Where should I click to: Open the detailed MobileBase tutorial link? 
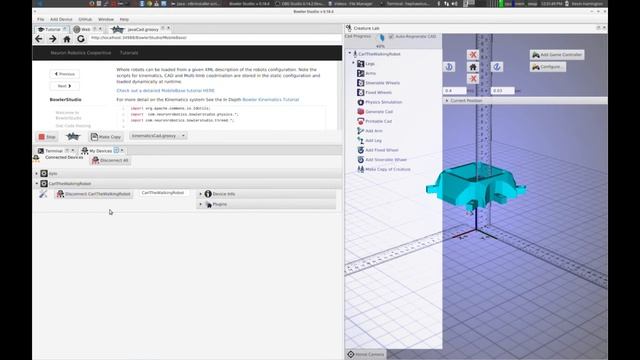click(165, 91)
